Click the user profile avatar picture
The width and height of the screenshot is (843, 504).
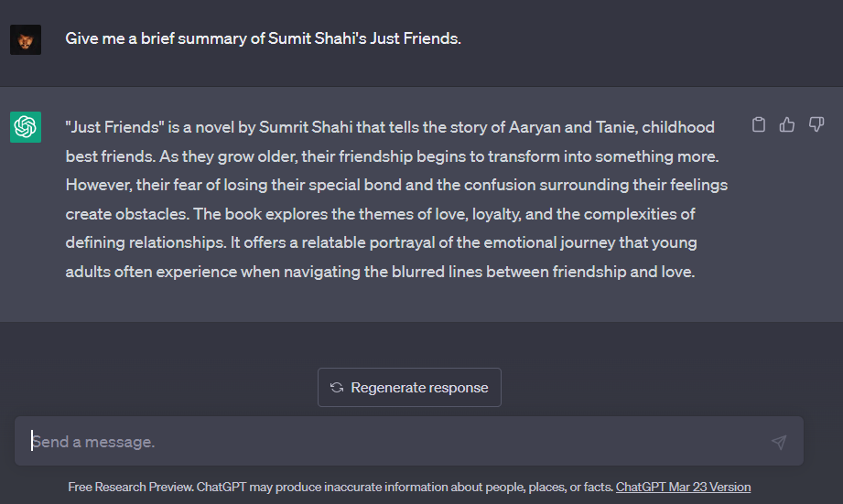click(x=26, y=39)
